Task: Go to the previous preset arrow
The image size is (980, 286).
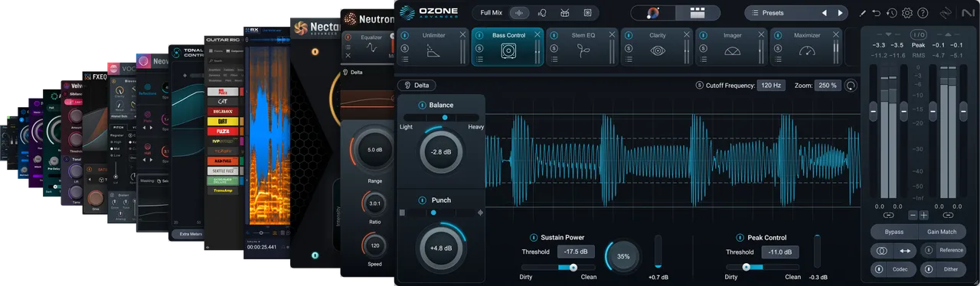Action: pos(825,13)
